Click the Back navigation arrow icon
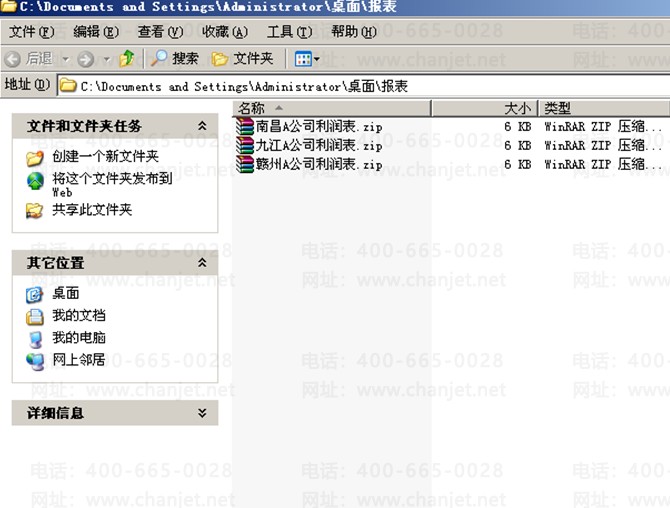 (x=14, y=59)
